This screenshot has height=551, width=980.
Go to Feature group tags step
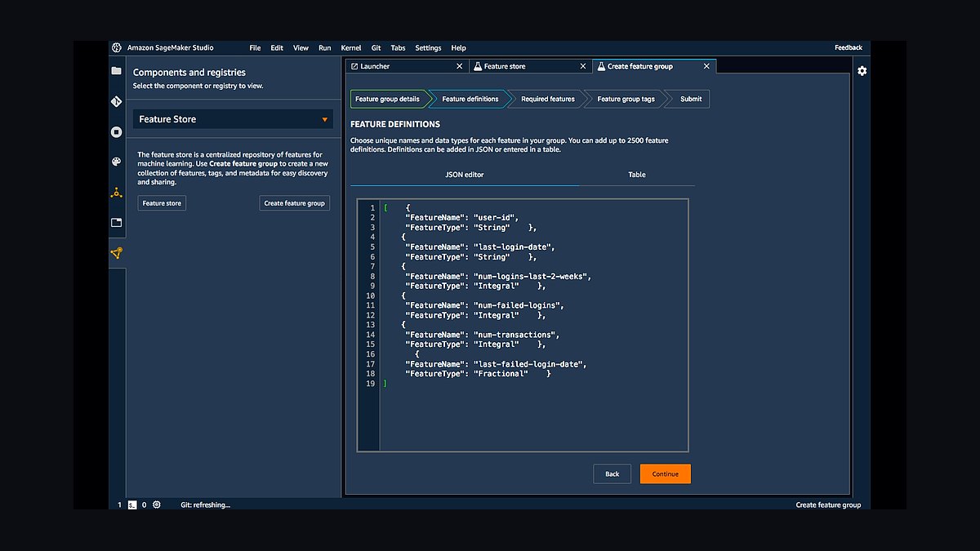pos(626,99)
